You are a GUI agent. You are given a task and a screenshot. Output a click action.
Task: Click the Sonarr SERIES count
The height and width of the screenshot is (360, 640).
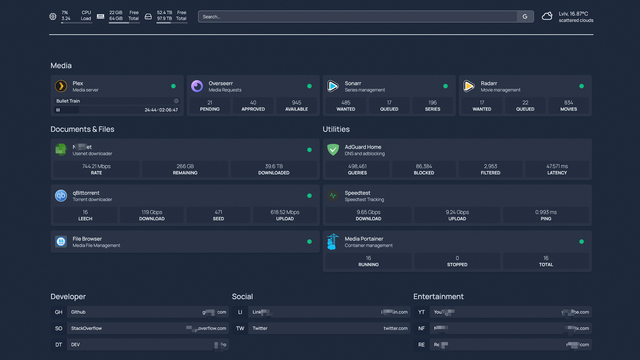coord(432,106)
